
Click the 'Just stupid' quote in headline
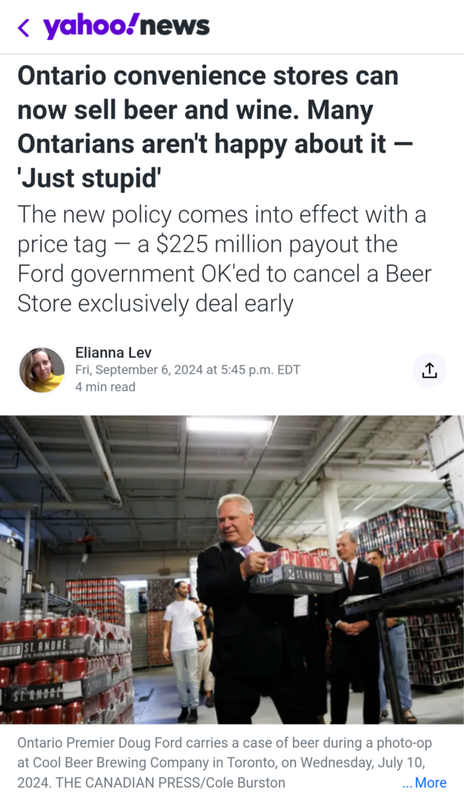(x=89, y=178)
